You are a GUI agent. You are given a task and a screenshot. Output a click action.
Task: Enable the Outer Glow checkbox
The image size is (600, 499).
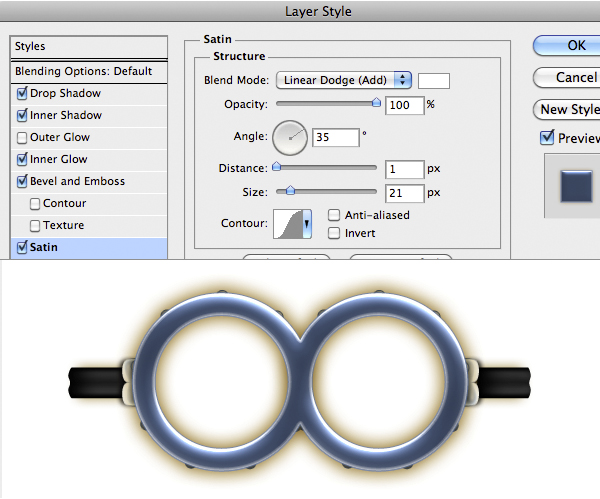click(22, 138)
